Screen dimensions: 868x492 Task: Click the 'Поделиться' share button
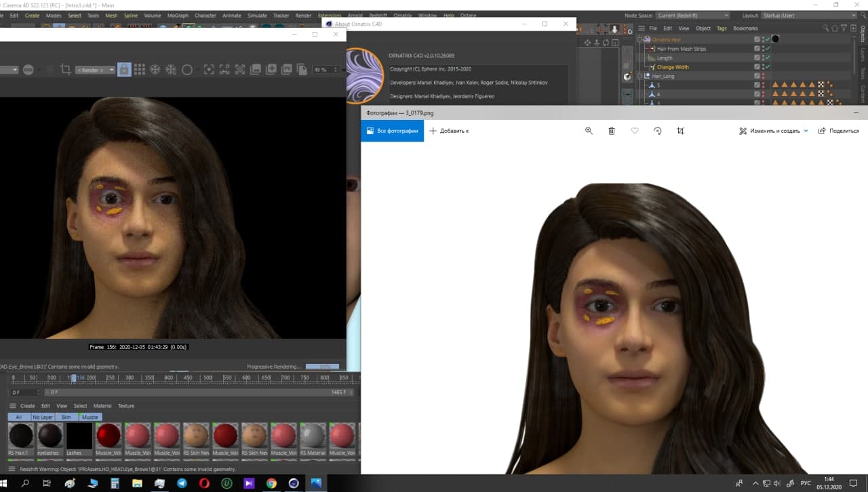click(x=838, y=131)
